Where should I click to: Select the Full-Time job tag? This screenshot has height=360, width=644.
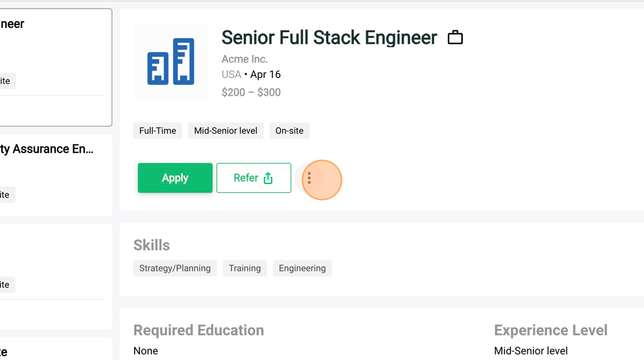click(x=158, y=131)
